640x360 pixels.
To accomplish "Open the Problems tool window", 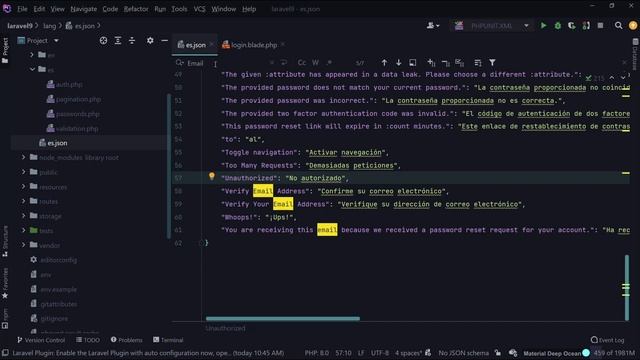I will pyautogui.click(x=127, y=340).
